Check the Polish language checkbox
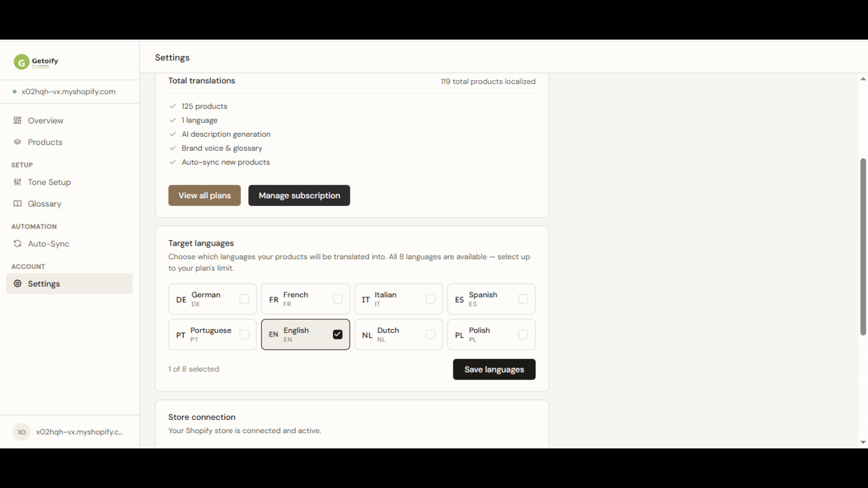Viewport: 868px width, 488px height. pyautogui.click(x=523, y=335)
